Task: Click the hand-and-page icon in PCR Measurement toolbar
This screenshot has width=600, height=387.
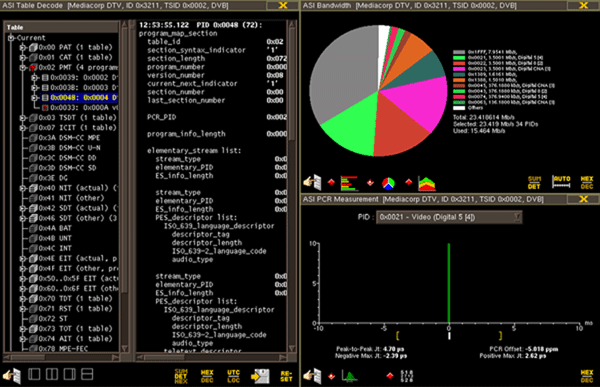Action: point(312,376)
